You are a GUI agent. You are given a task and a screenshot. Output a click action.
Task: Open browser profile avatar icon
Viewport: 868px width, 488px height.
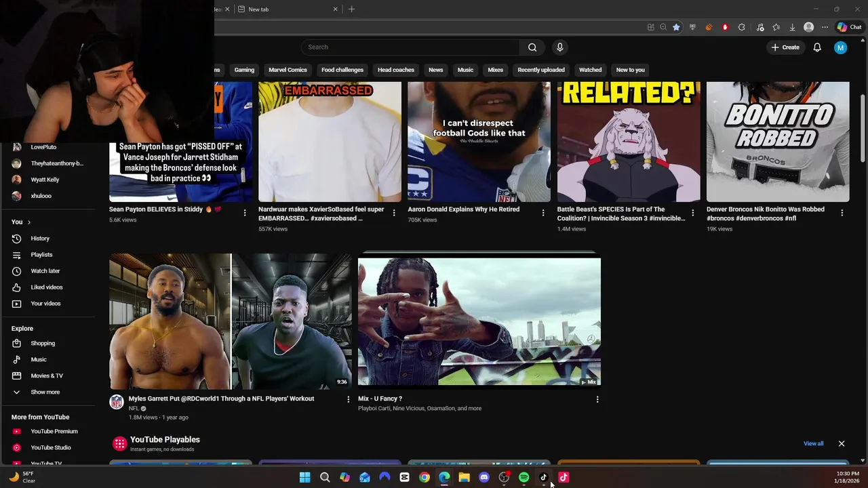click(808, 27)
